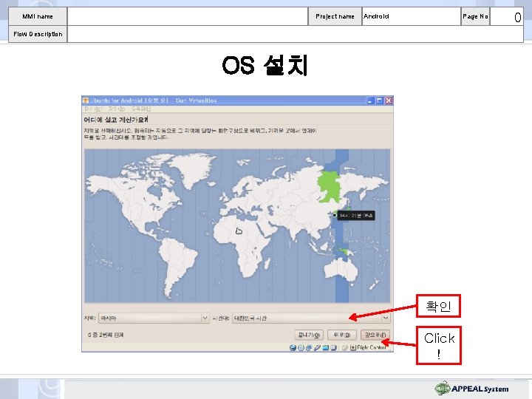This screenshot has height=399, width=532.
Task: Click the VirtualBox title bar app icon
Action: click(x=86, y=100)
